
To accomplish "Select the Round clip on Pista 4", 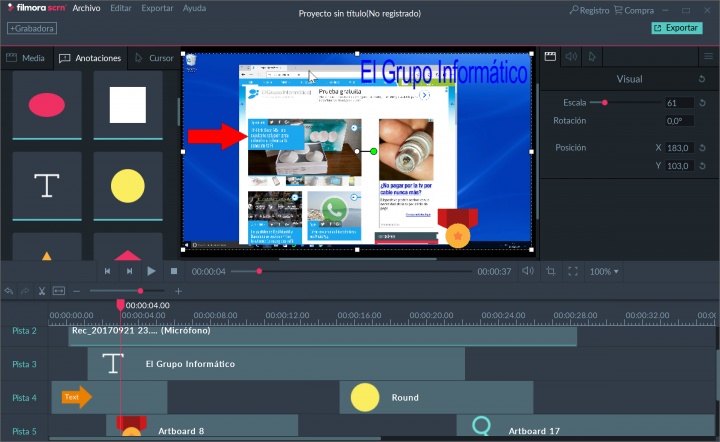I will click(436, 397).
